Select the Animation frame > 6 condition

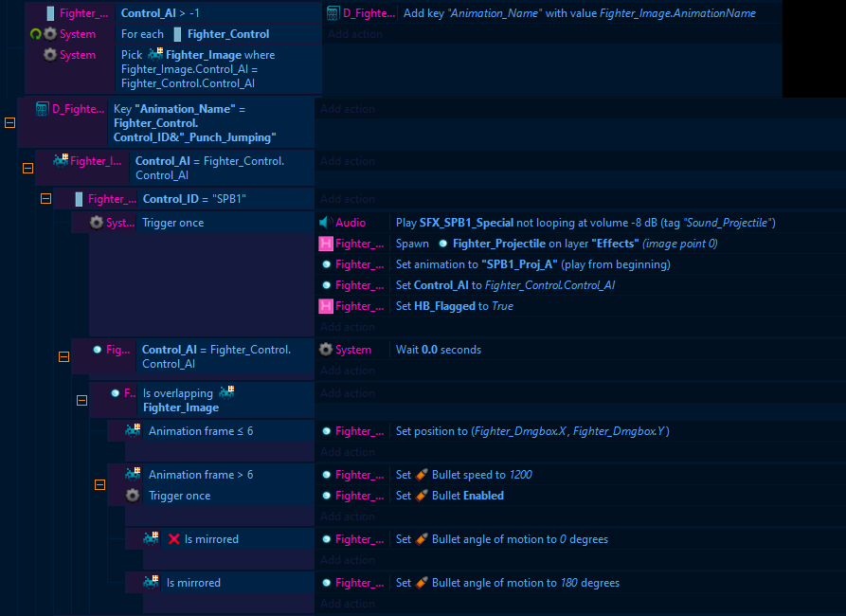pyautogui.click(x=210, y=475)
